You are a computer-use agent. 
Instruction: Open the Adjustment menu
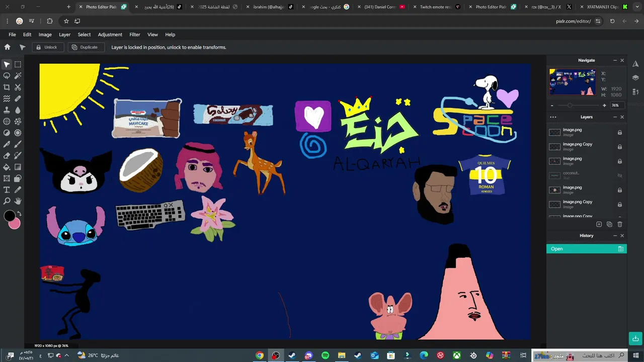click(110, 35)
